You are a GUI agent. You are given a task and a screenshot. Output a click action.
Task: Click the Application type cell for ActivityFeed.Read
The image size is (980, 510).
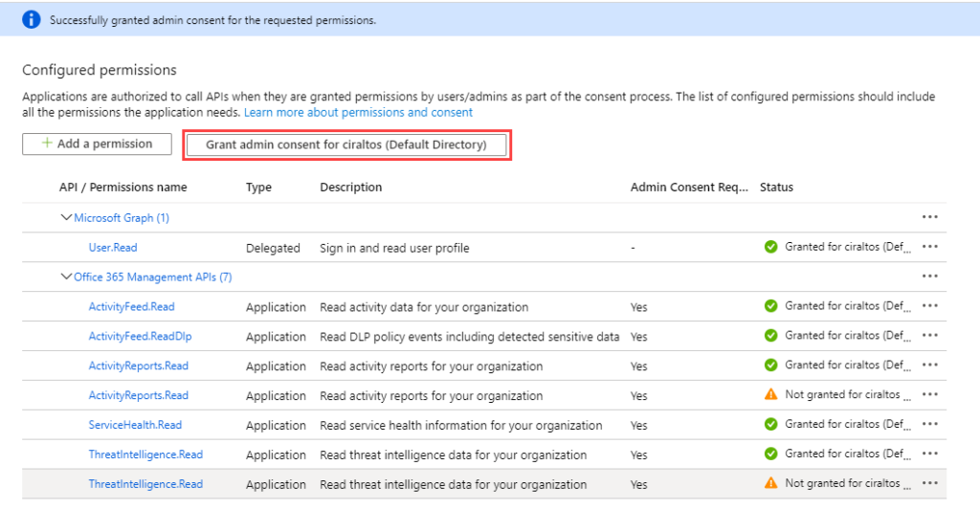coord(276,307)
